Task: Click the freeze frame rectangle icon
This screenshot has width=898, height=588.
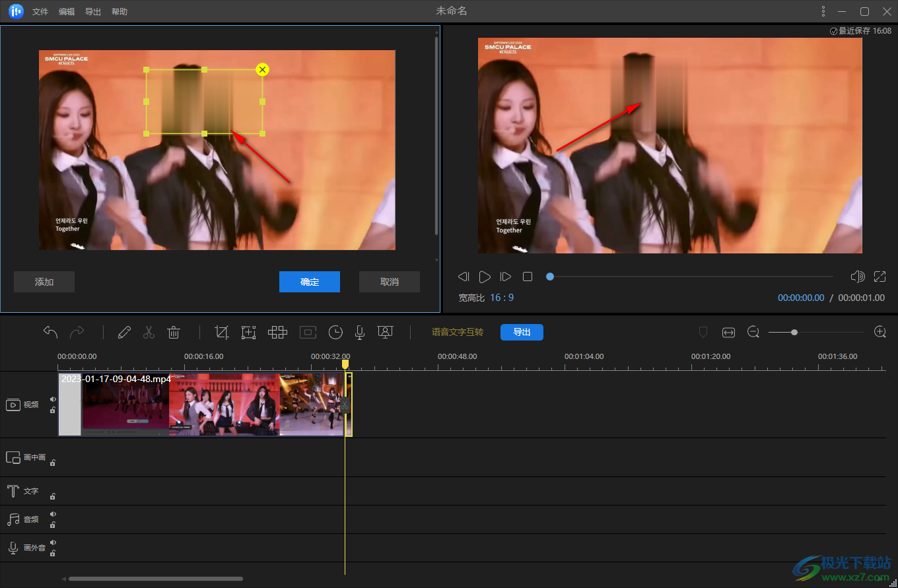Action: (308, 333)
